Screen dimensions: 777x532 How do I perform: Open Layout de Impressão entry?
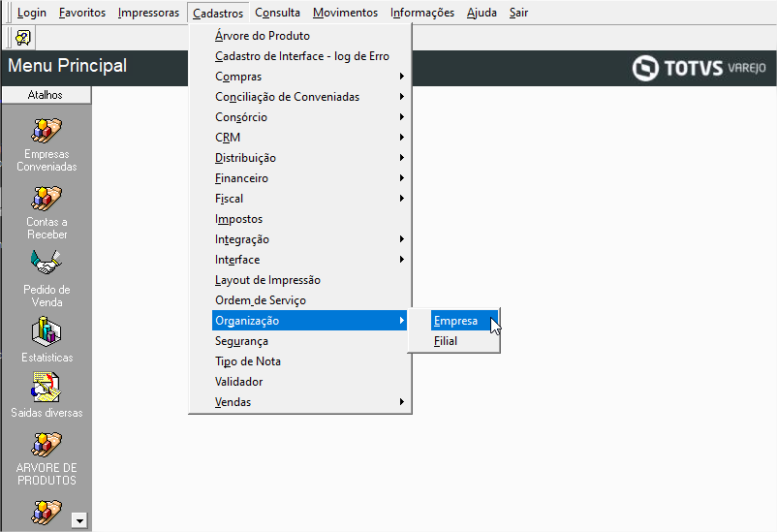[x=267, y=280]
